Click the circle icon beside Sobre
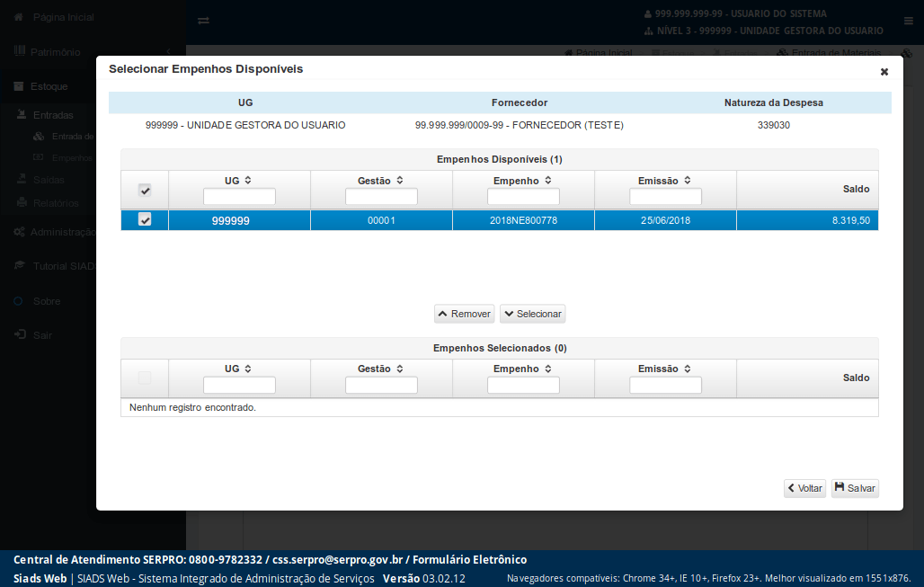This screenshot has width=924, height=587. click(x=18, y=300)
